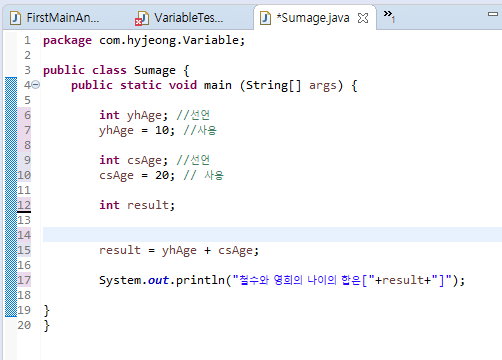Switch to the FirstMainAn... editor tab
The image size is (502, 360).
point(55,18)
